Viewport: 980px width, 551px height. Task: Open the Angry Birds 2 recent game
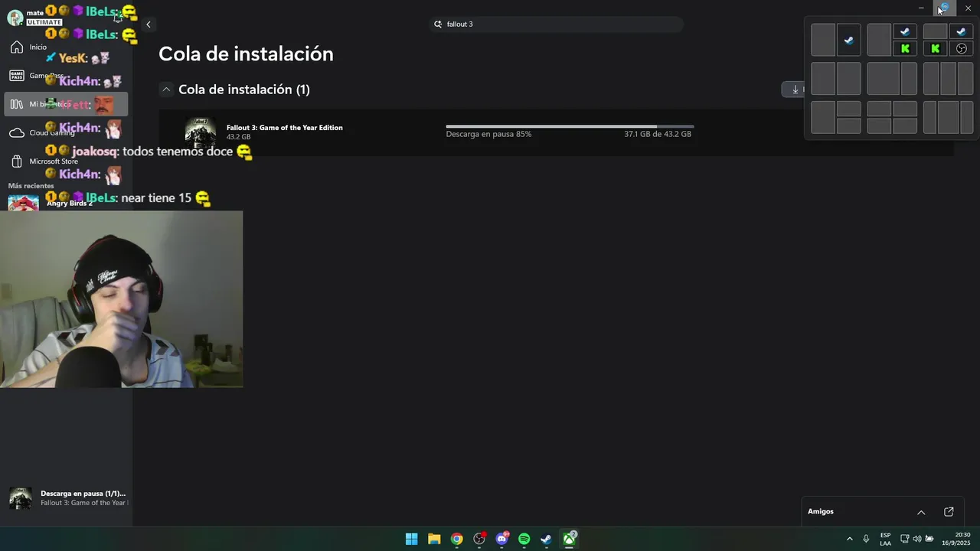click(66, 203)
